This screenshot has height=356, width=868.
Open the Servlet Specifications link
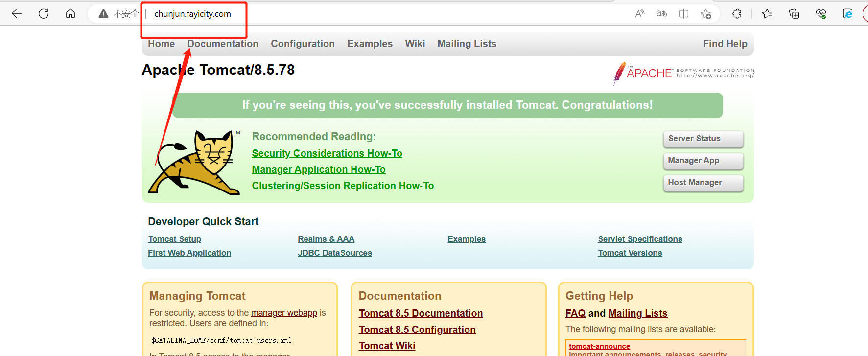point(640,239)
